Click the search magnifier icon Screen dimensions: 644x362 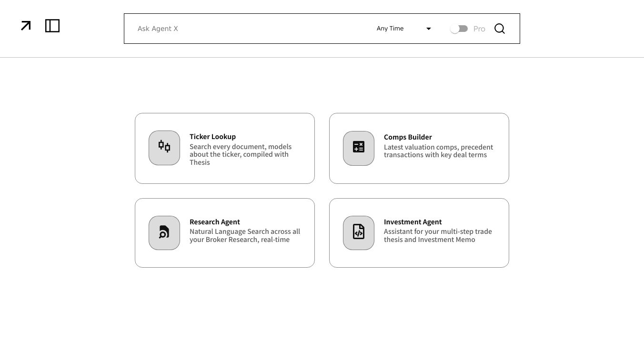point(499,29)
